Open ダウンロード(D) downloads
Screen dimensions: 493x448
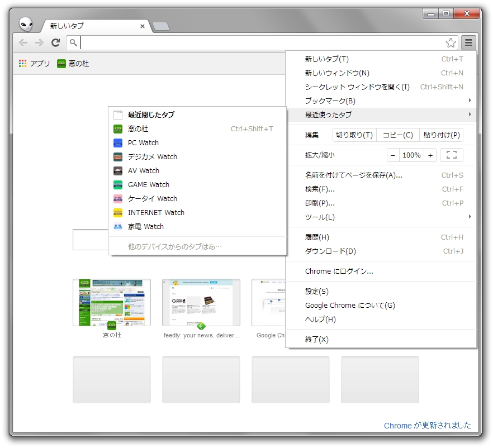pyautogui.click(x=381, y=251)
